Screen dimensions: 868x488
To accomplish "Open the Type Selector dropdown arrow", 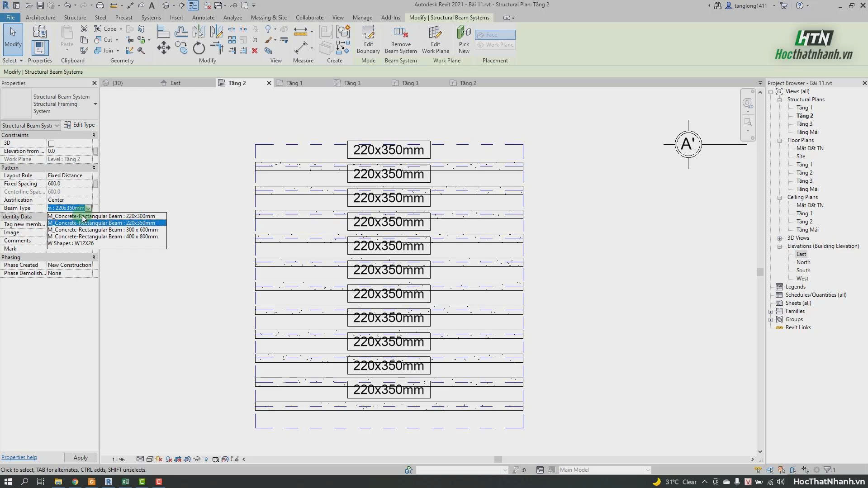I will click(x=95, y=104).
